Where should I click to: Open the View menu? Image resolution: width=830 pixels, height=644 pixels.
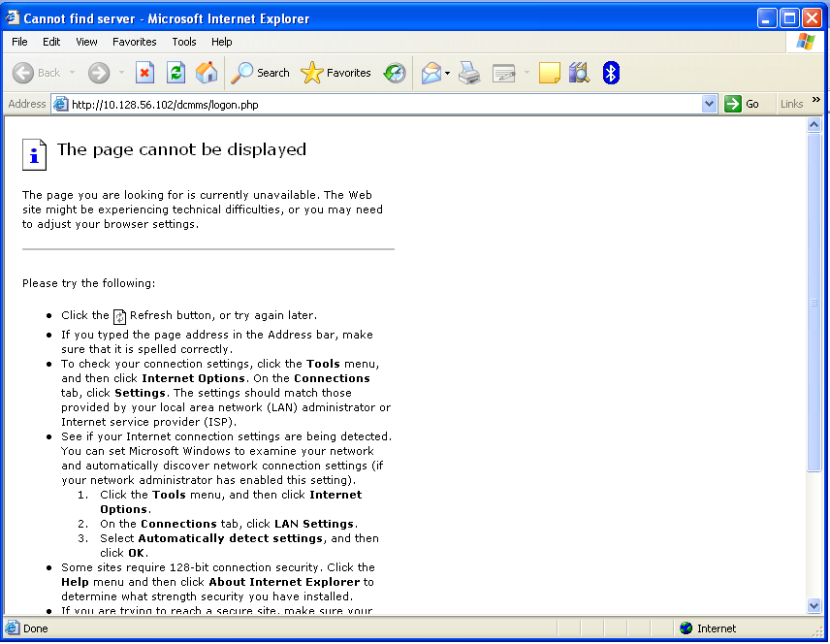tap(86, 42)
